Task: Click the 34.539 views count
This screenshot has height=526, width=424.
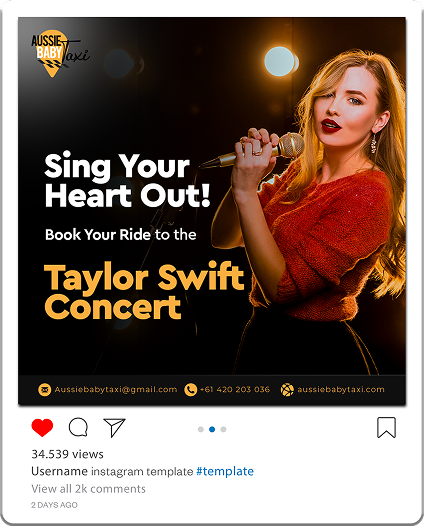Action: [x=67, y=454]
